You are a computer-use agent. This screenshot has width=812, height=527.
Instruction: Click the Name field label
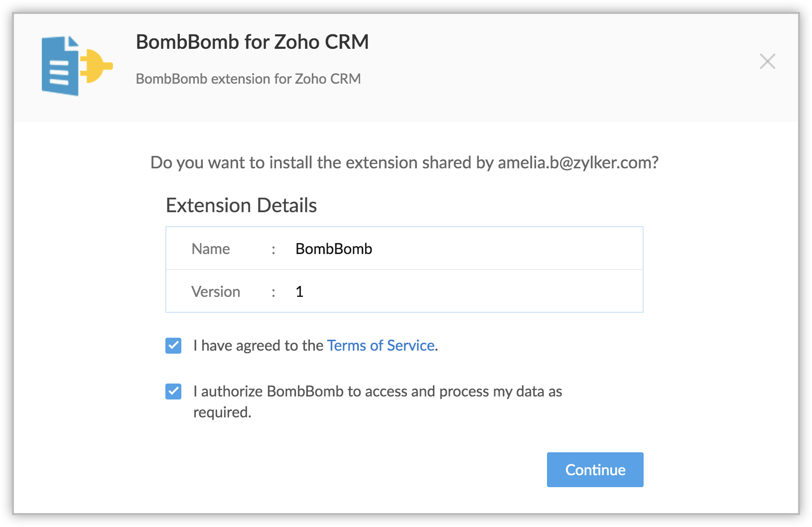[211, 249]
